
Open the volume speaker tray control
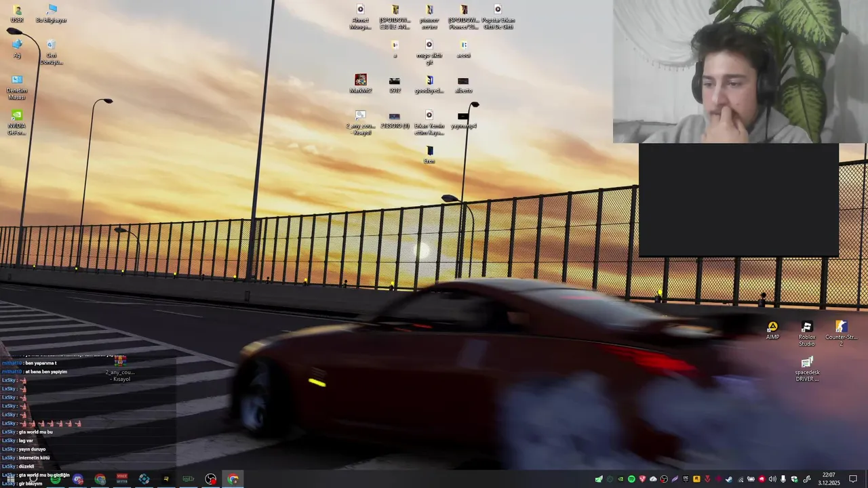click(772, 479)
